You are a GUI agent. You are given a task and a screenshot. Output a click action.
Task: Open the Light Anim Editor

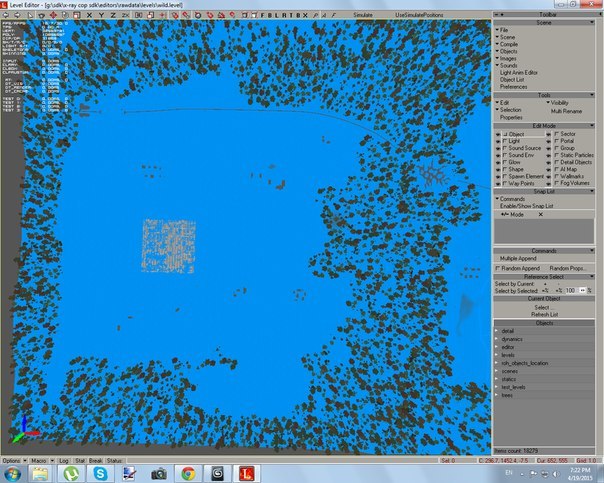click(518, 72)
